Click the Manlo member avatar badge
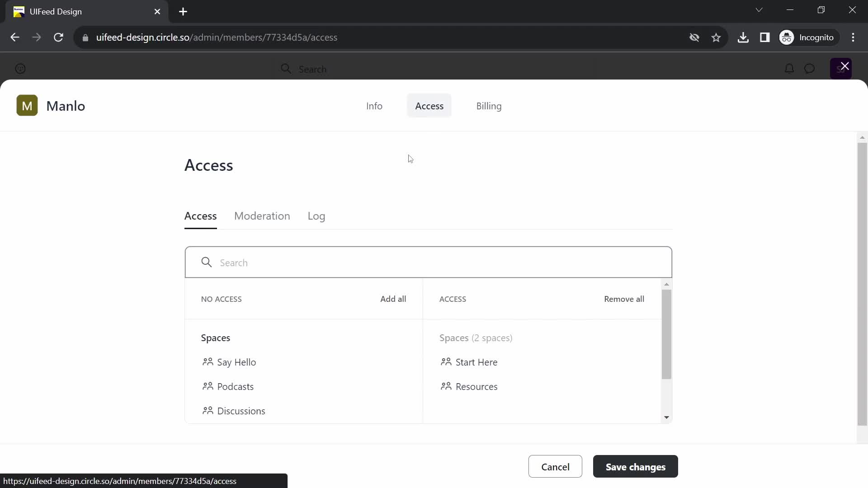 point(27,106)
